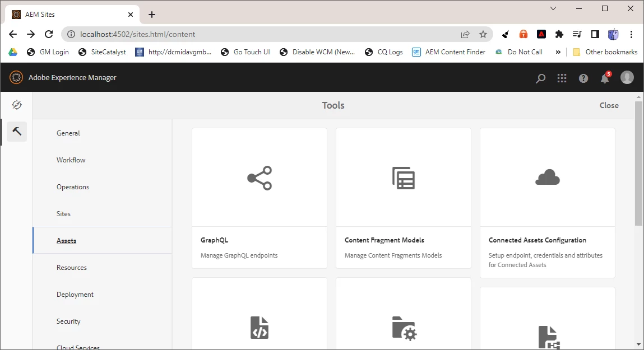This screenshot has width=644, height=350.
Task: Click the GraphQL card title
Action: point(215,240)
